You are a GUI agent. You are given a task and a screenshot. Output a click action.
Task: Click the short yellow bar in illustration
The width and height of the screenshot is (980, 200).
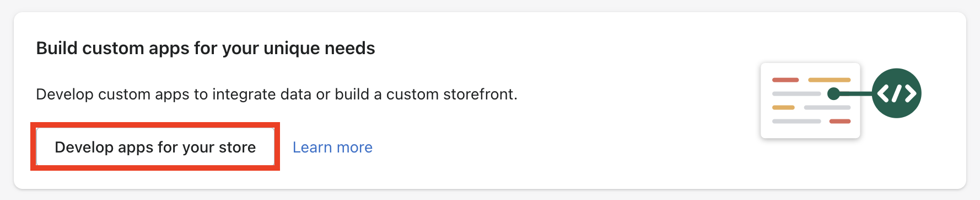pyautogui.click(x=783, y=107)
